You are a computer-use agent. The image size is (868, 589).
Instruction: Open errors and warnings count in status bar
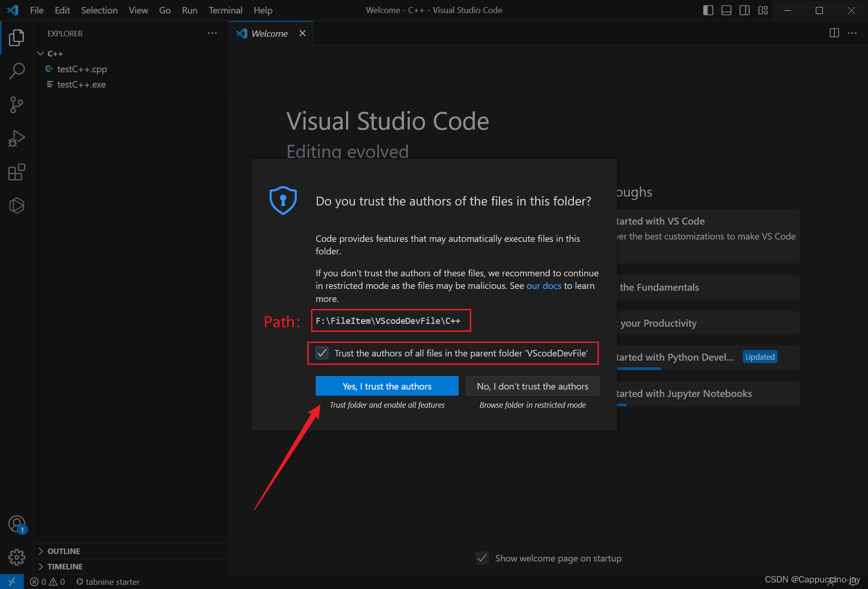point(47,582)
